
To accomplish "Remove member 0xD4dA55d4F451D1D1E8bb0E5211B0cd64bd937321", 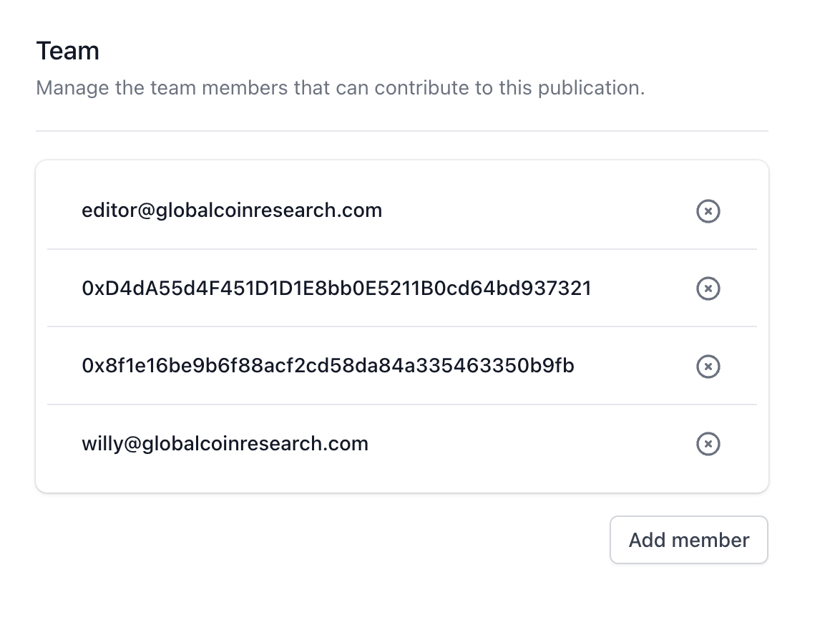I will click(708, 289).
